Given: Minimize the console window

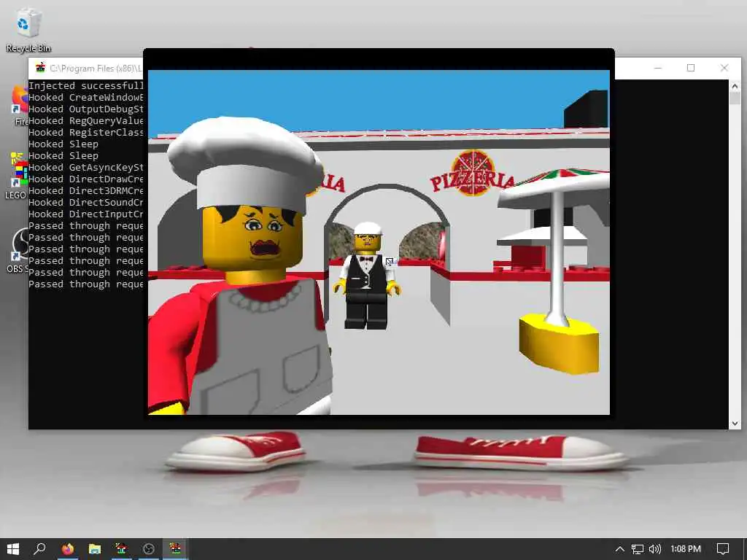Looking at the screenshot, I should pos(658,68).
